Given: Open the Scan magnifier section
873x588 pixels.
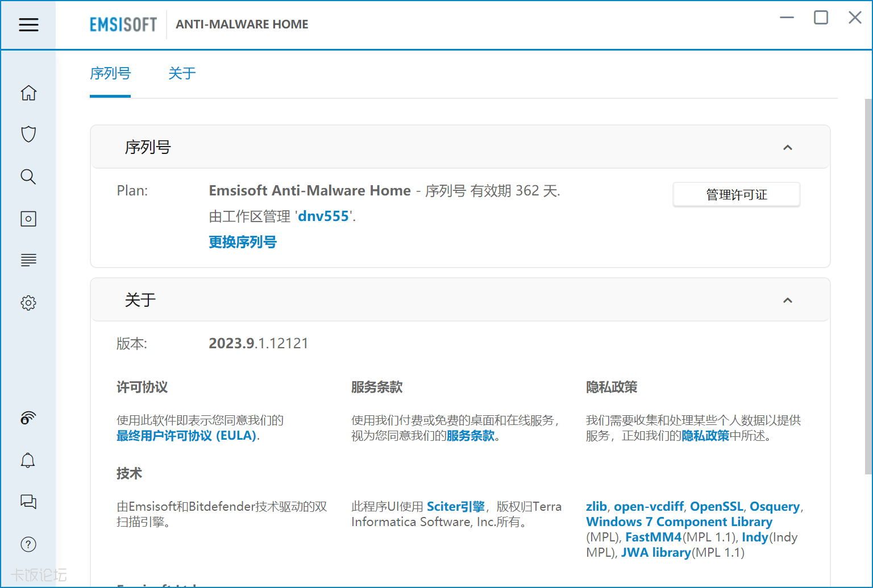Looking at the screenshot, I should click(28, 177).
